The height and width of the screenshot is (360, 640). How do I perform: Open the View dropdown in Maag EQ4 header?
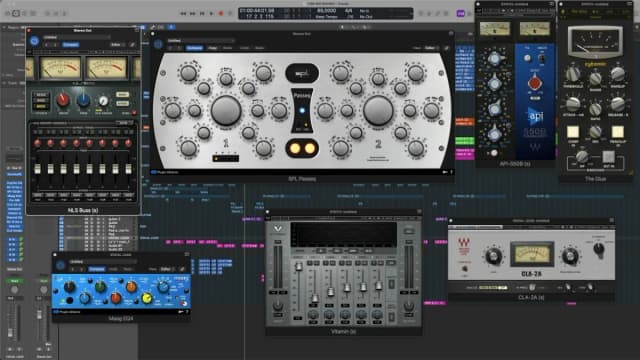(167, 269)
